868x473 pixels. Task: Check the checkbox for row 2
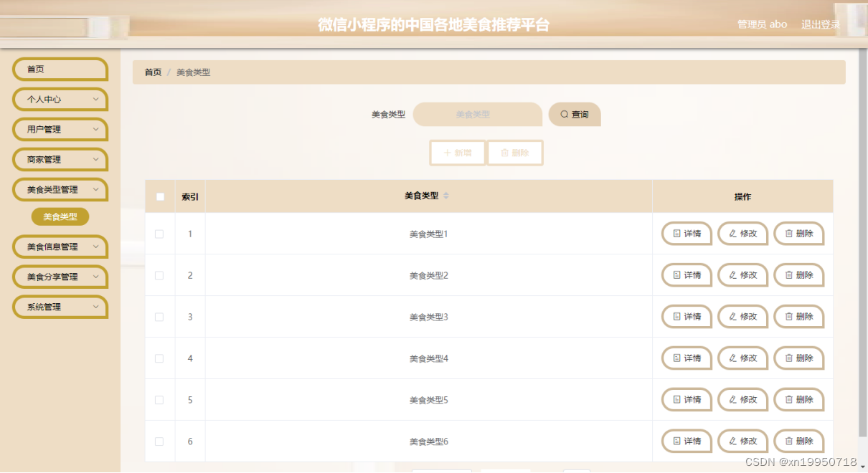tap(159, 275)
